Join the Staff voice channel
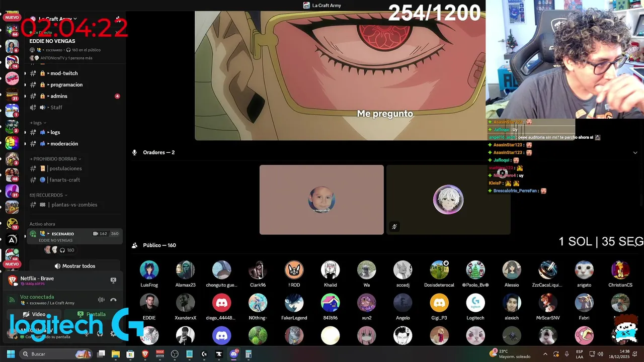The image size is (644, 362). pos(74,107)
